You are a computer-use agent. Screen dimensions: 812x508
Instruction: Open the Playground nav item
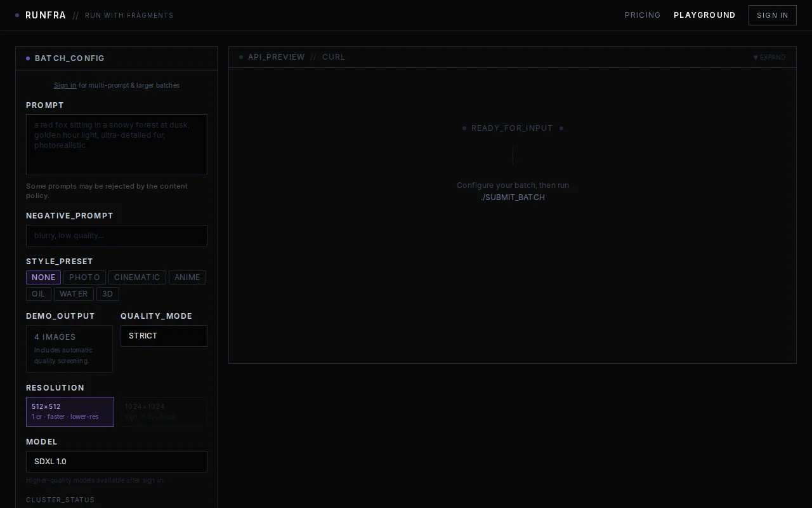[x=705, y=15]
